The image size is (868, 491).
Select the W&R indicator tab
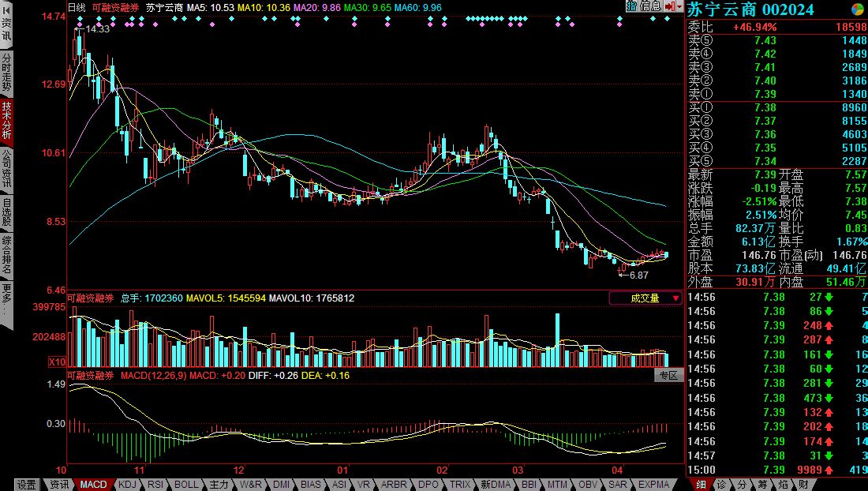251,485
